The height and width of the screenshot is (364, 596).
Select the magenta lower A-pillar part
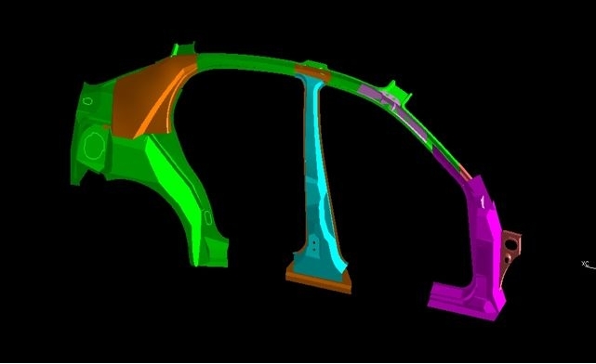point(482,235)
